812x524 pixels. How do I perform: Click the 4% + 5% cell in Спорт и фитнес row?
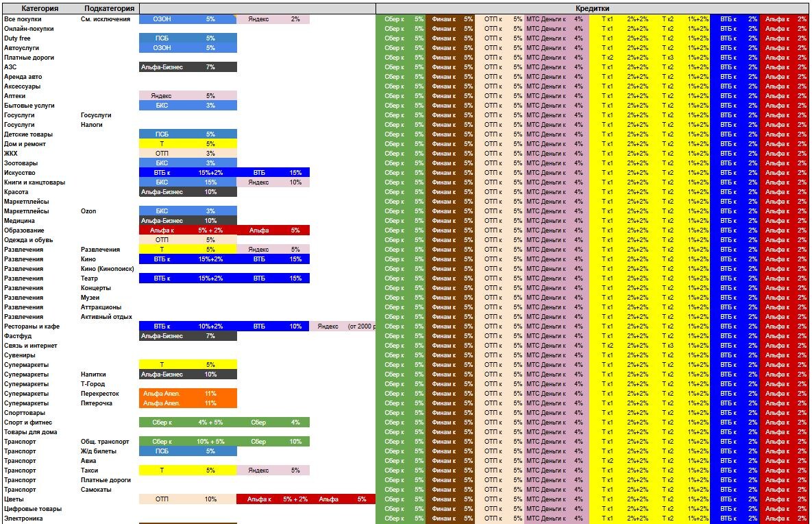211,422
